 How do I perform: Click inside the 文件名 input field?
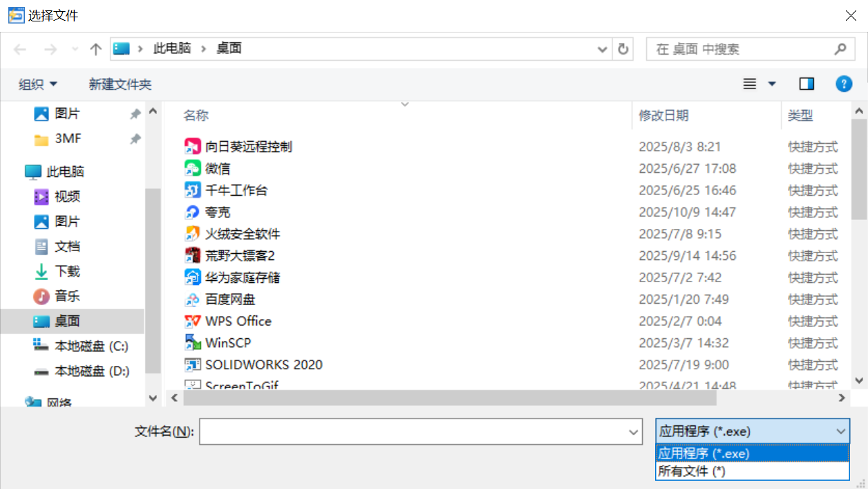415,432
